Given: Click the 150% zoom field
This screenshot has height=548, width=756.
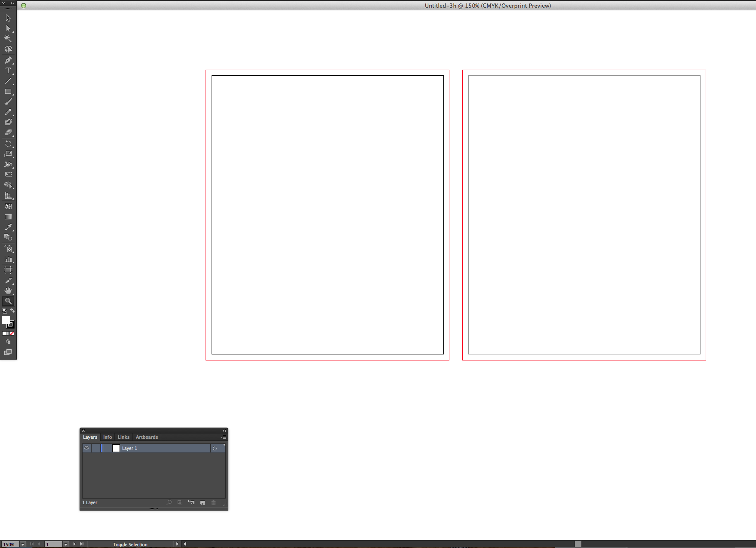Looking at the screenshot, I should pyautogui.click(x=10, y=545).
